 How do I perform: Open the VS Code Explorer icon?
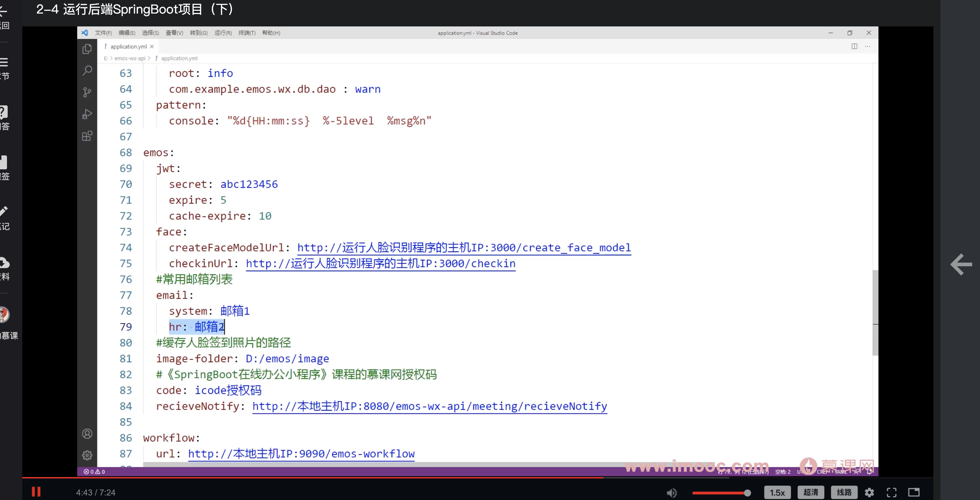(x=87, y=49)
